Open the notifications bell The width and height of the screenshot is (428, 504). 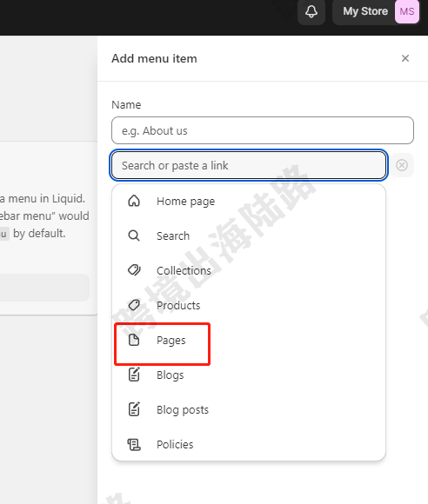pos(311,12)
